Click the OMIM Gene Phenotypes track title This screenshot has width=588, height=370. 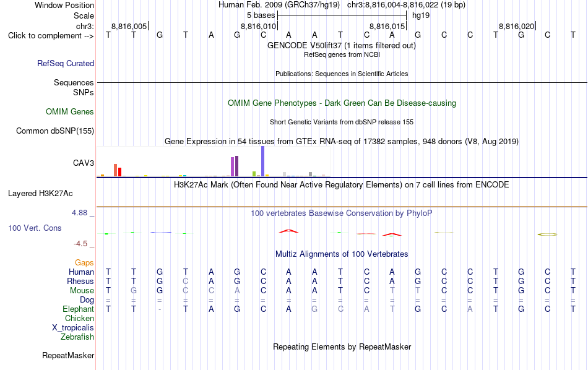[x=342, y=103]
